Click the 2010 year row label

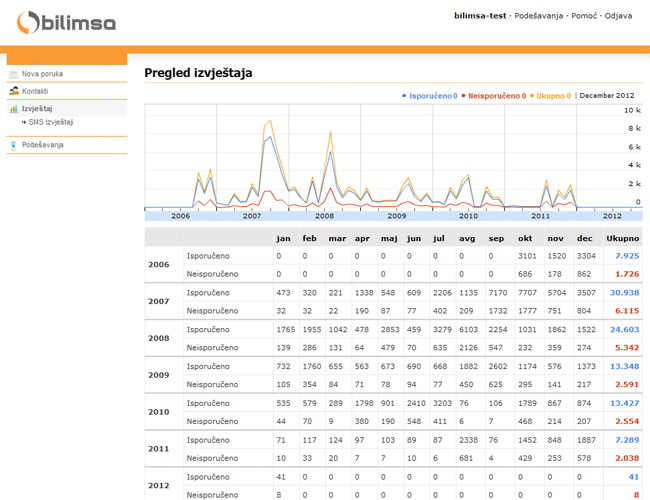coord(159,412)
